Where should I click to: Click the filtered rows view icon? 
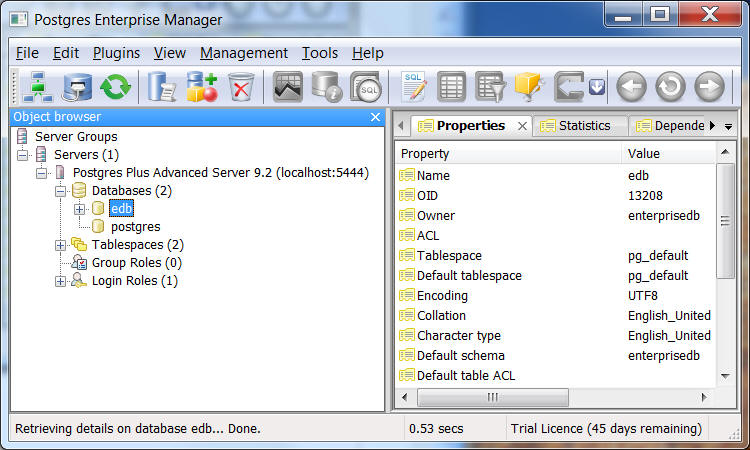pos(490,87)
